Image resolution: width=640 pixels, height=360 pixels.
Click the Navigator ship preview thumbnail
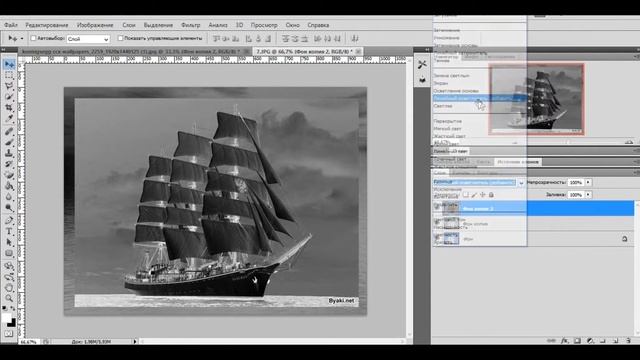click(x=537, y=99)
